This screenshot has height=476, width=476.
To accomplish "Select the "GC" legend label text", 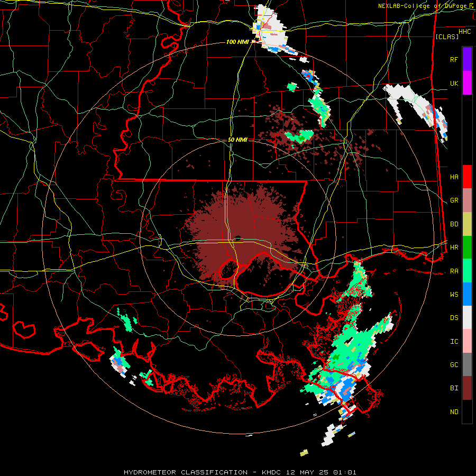I will [x=454, y=365].
